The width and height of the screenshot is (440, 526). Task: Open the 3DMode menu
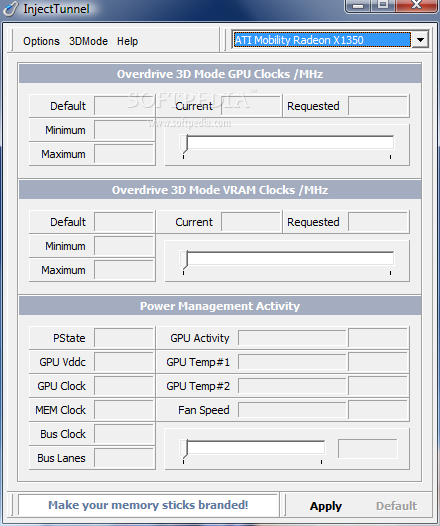coord(89,41)
